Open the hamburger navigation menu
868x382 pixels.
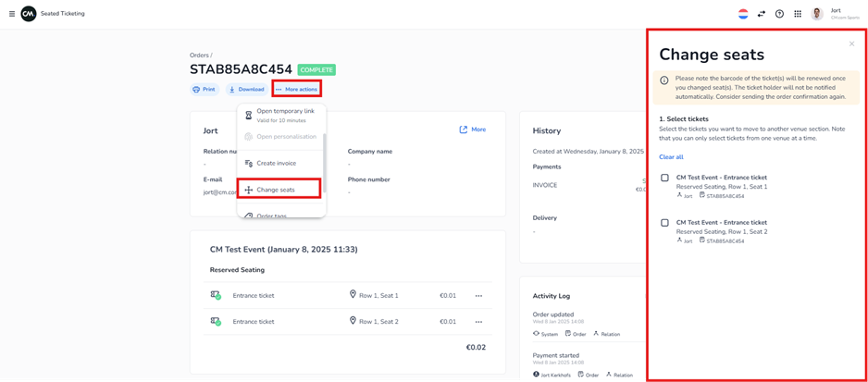point(11,14)
